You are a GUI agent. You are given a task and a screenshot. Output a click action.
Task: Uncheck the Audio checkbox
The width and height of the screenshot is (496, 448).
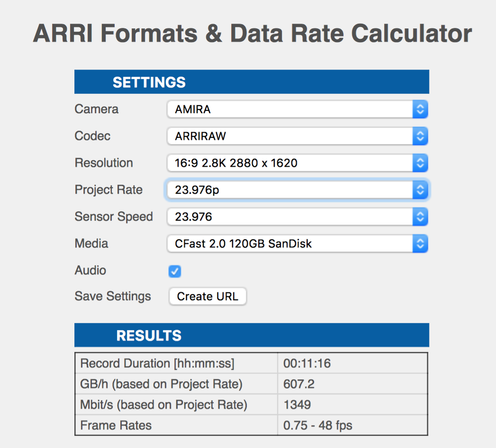pos(174,271)
